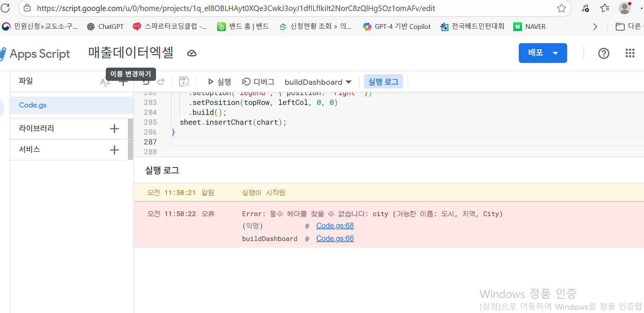This screenshot has height=313, width=644.
Task: Start debugging with 디버그 button
Action: pos(258,82)
